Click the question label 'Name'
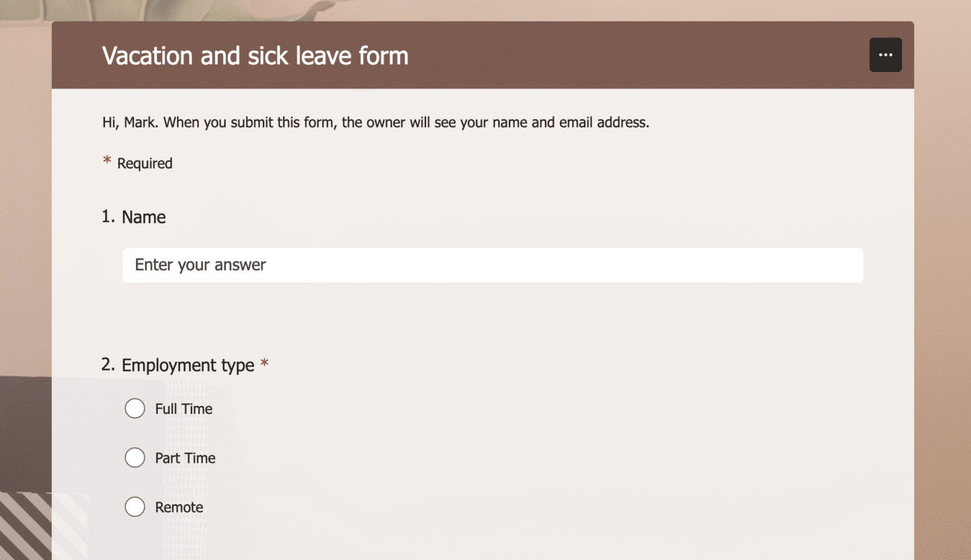 tap(144, 217)
